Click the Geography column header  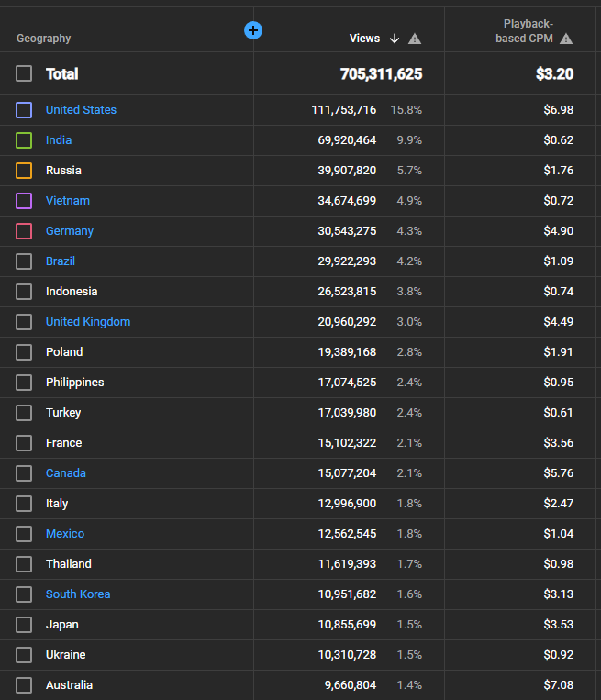43,39
